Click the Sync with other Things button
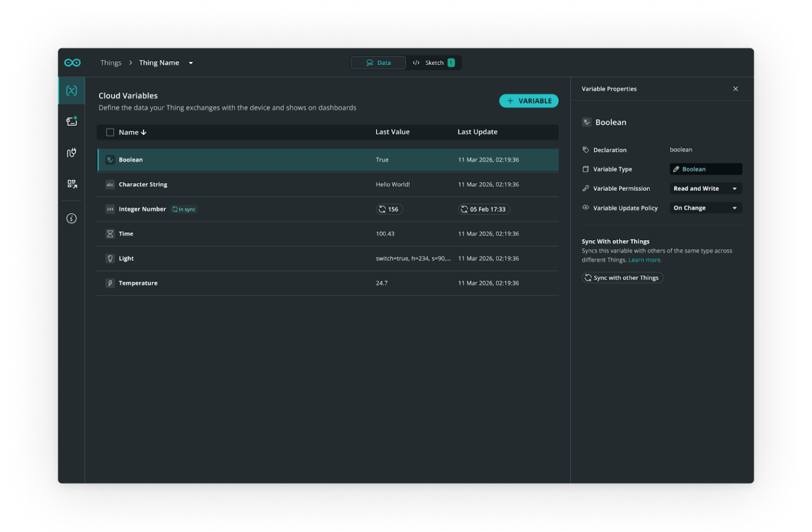812x532 pixels. [622, 278]
